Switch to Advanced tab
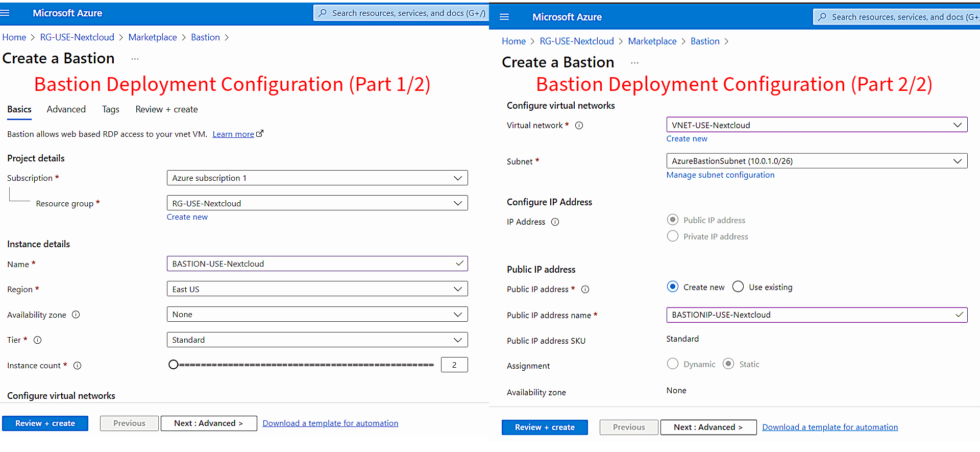 (66, 109)
